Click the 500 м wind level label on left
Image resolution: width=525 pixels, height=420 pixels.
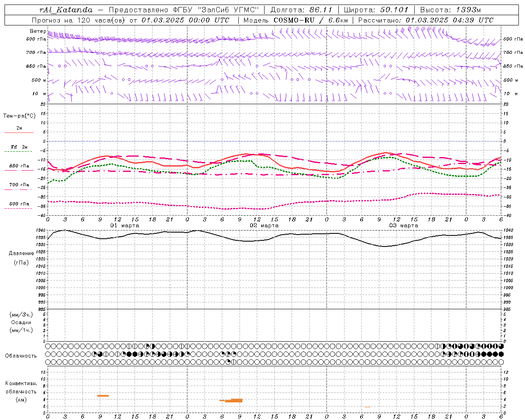pyautogui.click(x=39, y=80)
